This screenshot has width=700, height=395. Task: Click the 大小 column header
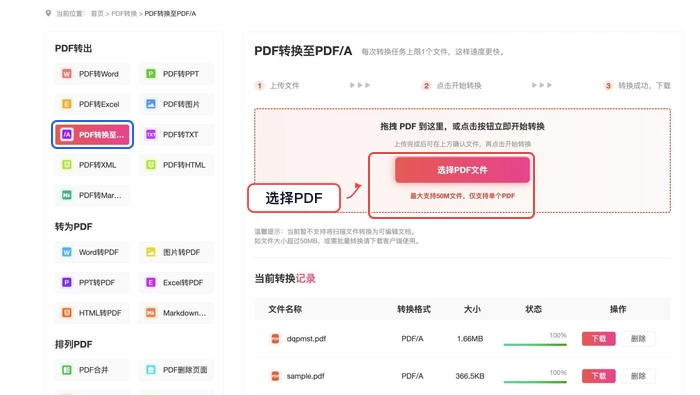pyautogui.click(x=472, y=309)
